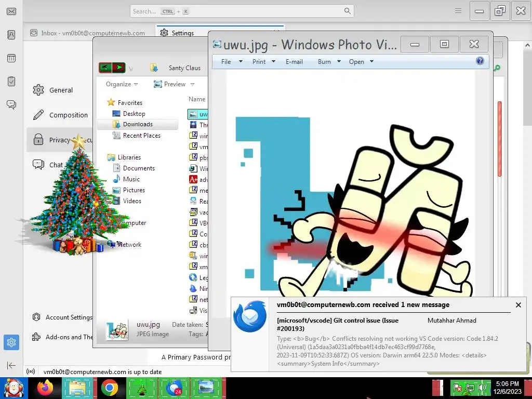Select Favorites in Explorer navigation

click(x=125, y=102)
